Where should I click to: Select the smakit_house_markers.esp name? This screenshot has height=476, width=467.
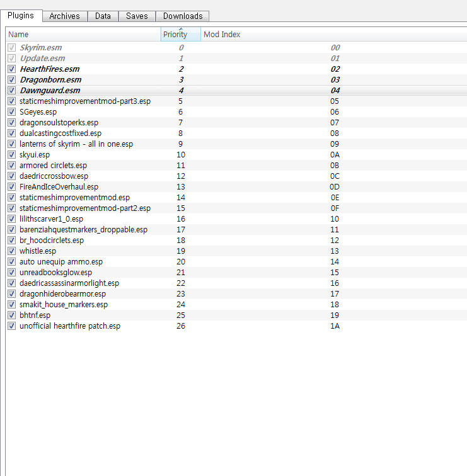pyautogui.click(x=64, y=305)
